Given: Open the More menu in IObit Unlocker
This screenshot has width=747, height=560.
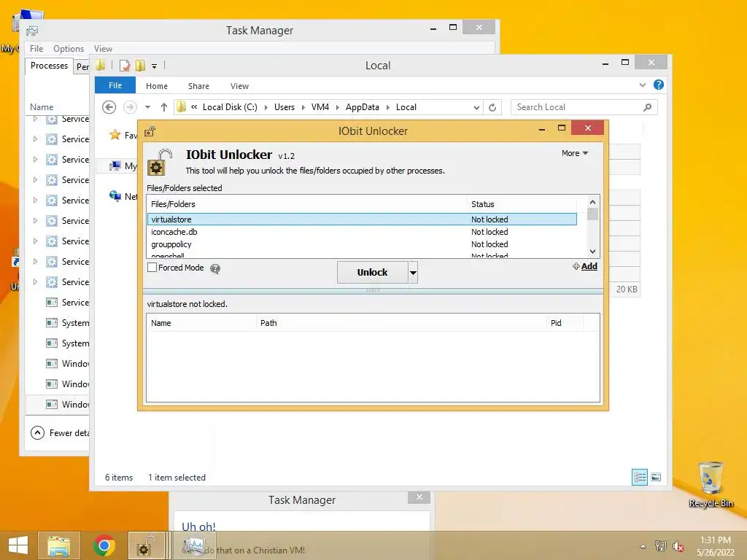Looking at the screenshot, I should (575, 153).
